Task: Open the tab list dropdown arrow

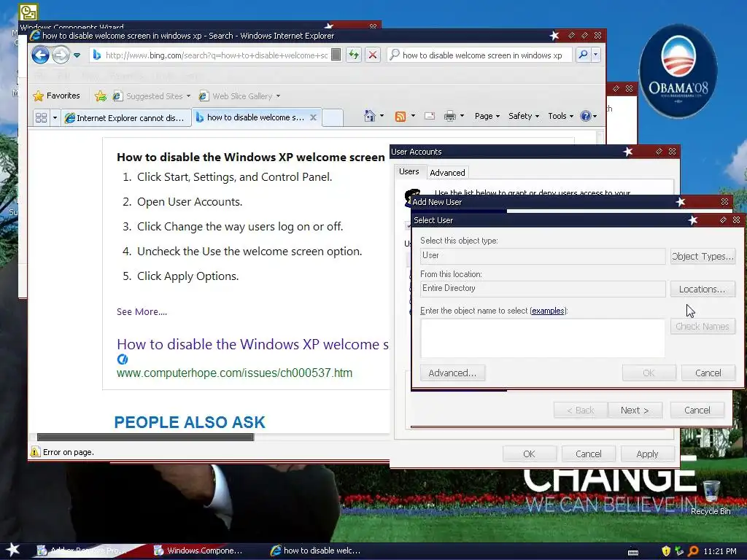Action: tap(55, 117)
